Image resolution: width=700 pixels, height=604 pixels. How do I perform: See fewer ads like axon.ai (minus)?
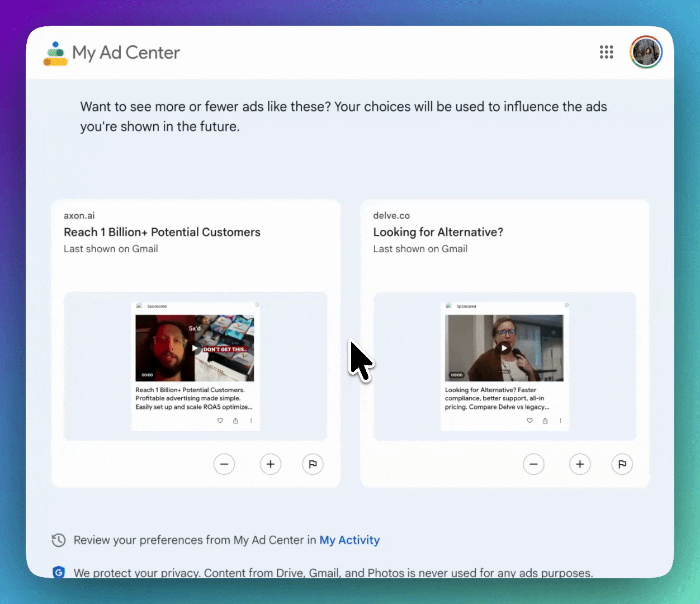pos(224,464)
